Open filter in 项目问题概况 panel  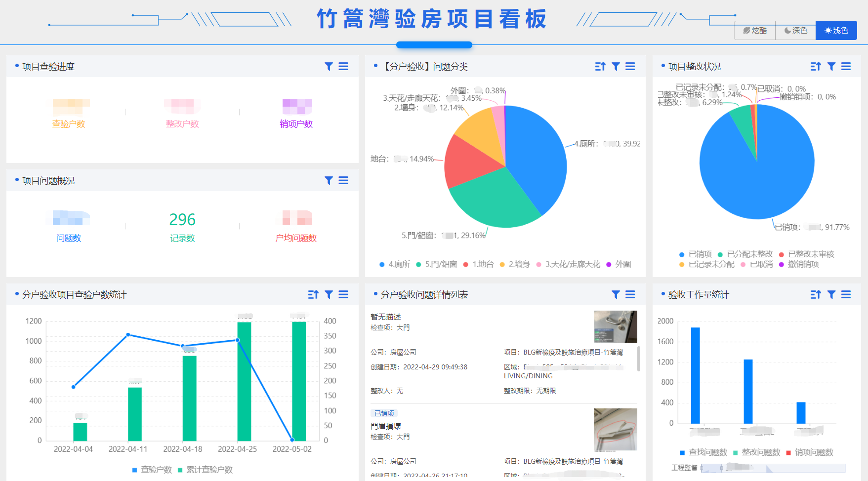click(x=329, y=181)
